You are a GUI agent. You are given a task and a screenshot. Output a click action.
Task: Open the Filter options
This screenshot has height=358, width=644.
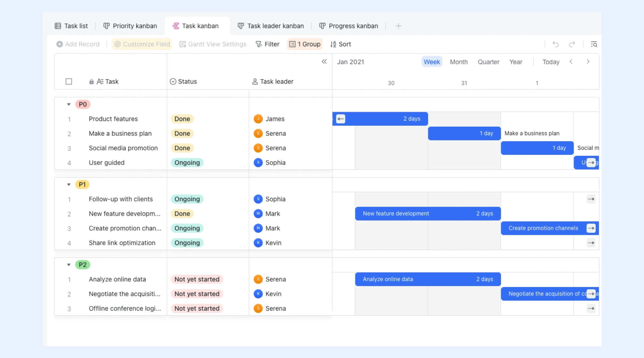coord(267,44)
